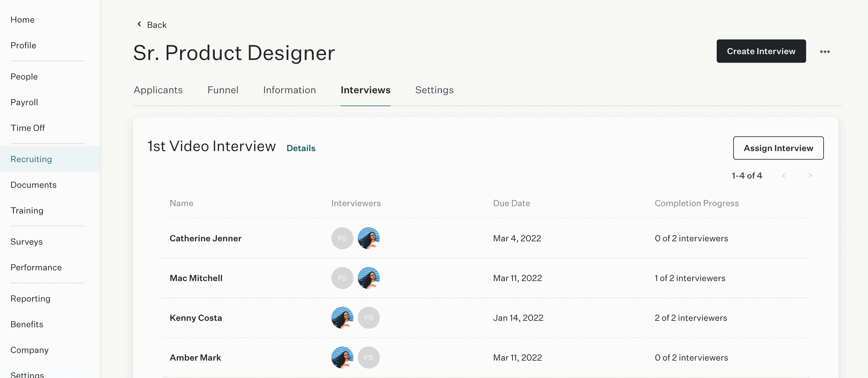Screen dimensions: 868x378
Task: Open Mac Mitchell's interview row
Action: pos(485,278)
